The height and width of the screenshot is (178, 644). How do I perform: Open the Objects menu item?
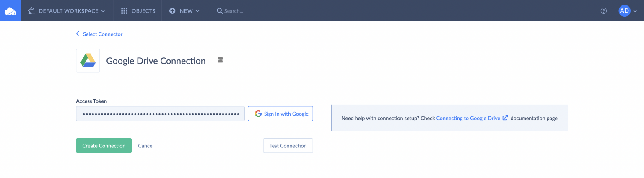pyautogui.click(x=143, y=11)
